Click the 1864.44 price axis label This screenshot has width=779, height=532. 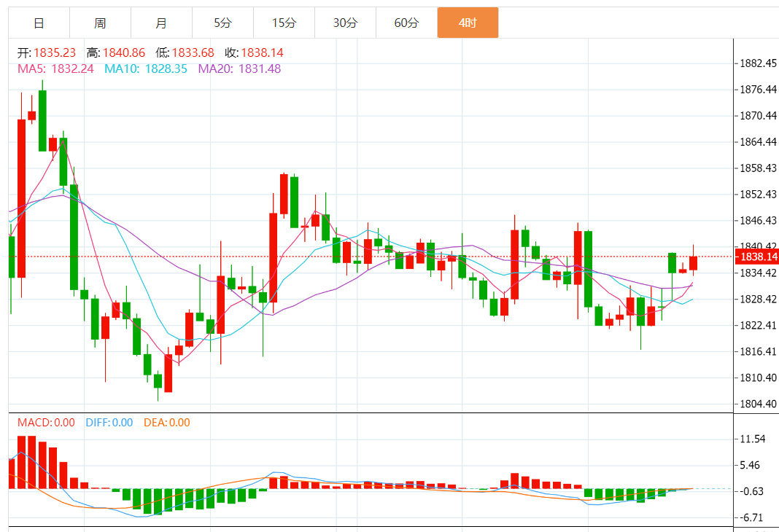coord(758,142)
